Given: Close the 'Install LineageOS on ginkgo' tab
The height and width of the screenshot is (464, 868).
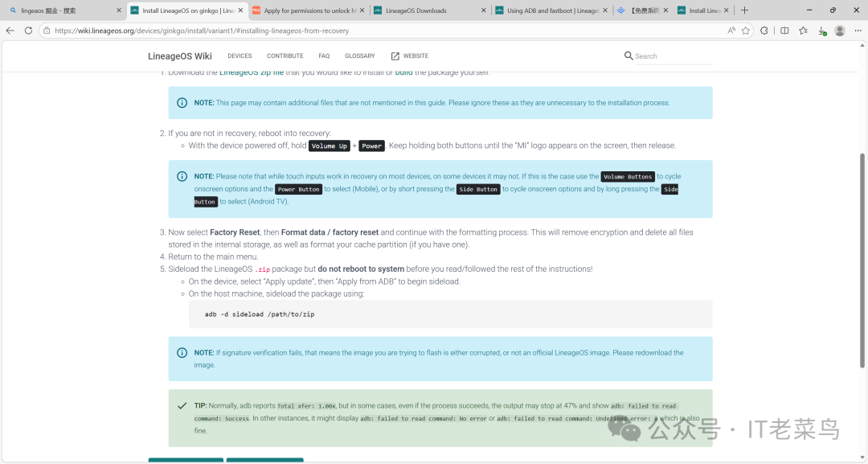Looking at the screenshot, I should click(240, 10).
